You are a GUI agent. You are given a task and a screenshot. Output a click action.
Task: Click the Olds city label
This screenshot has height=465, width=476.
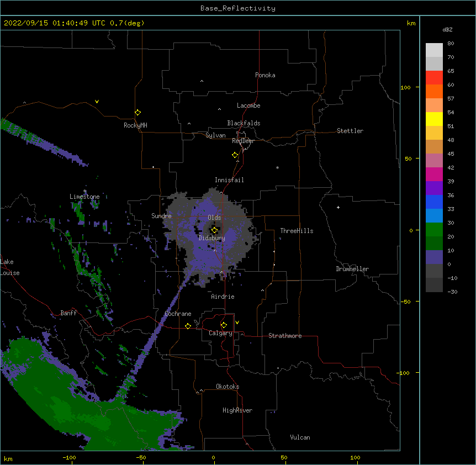tap(214, 218)
